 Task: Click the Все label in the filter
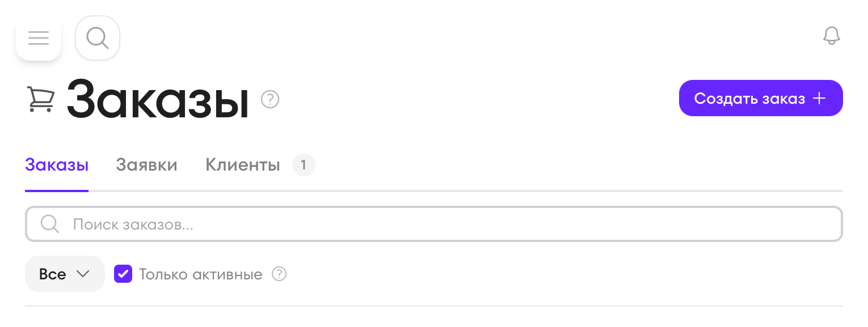click(52, 274)
